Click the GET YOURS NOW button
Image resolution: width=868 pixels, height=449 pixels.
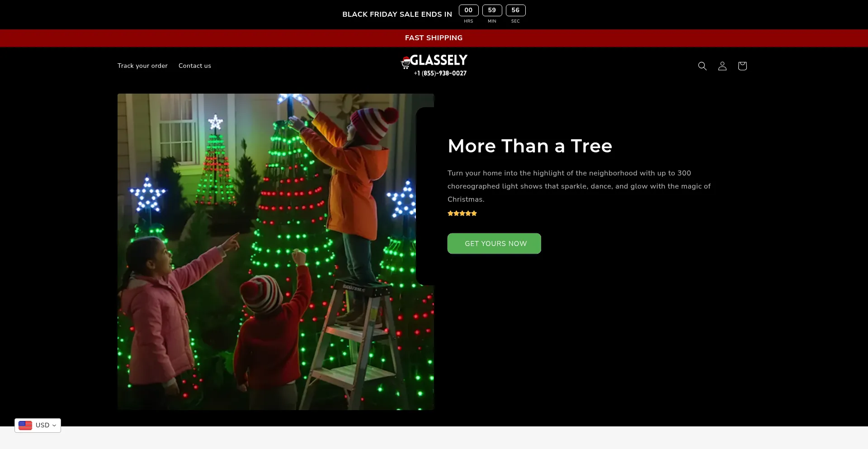494,244
